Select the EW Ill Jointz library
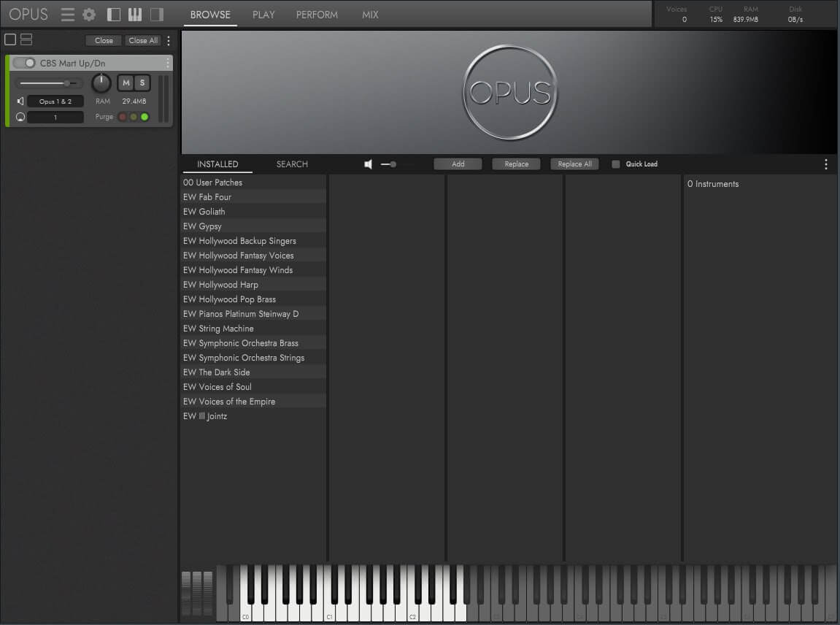This screenshot has height=625, width=840. (x=255, y=416)
